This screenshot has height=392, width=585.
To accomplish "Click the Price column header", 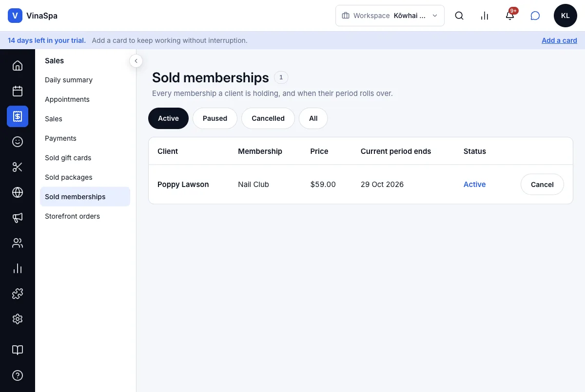I will click(319, 151).
